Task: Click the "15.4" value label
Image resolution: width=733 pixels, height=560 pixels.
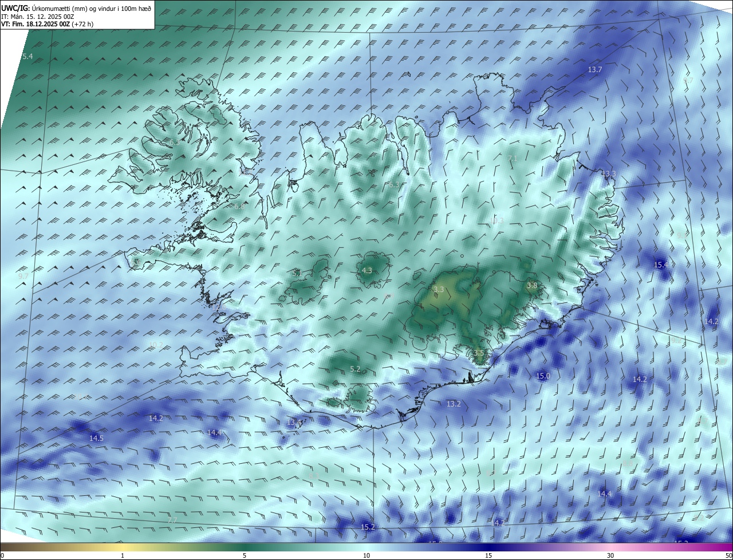Action: [661, 265]
